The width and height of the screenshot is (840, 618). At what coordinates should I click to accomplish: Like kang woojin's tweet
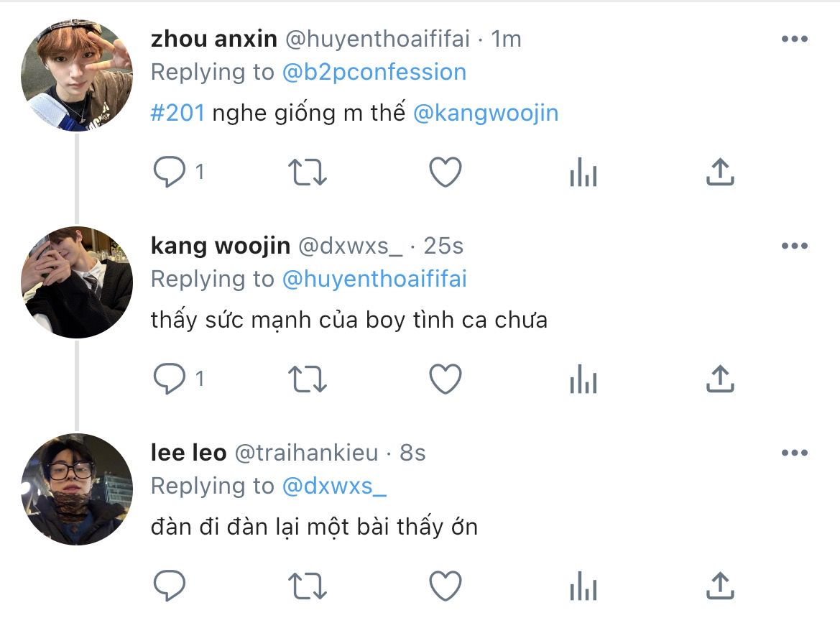446,379
